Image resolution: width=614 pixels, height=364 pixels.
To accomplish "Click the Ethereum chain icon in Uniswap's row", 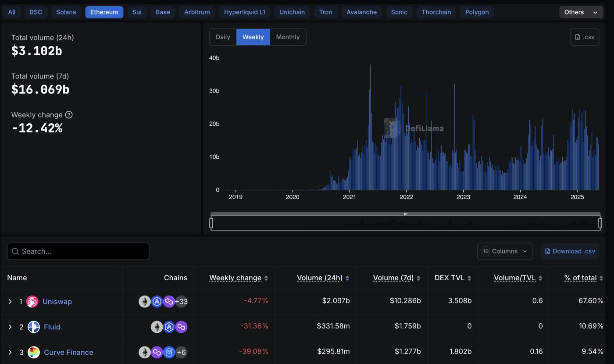I will pyautogui.click(x=145, y=301).
